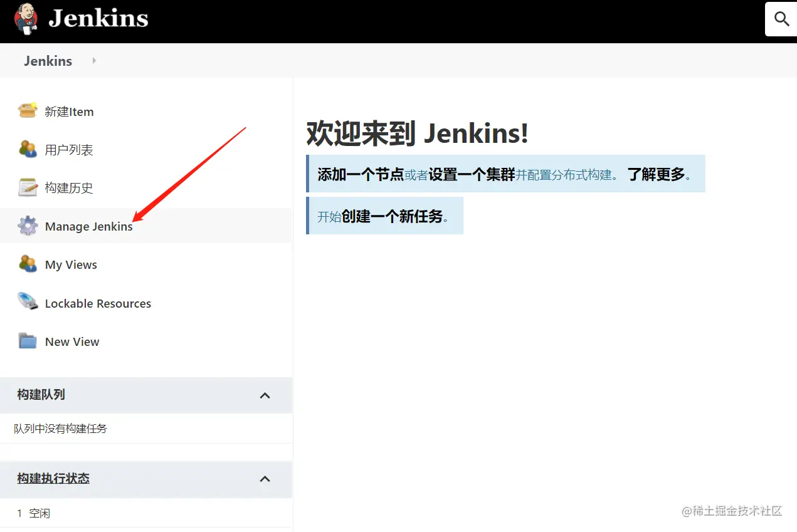Select New View text link
The width and height of the screenshot is (797, 532).
[x=72, y=342]
